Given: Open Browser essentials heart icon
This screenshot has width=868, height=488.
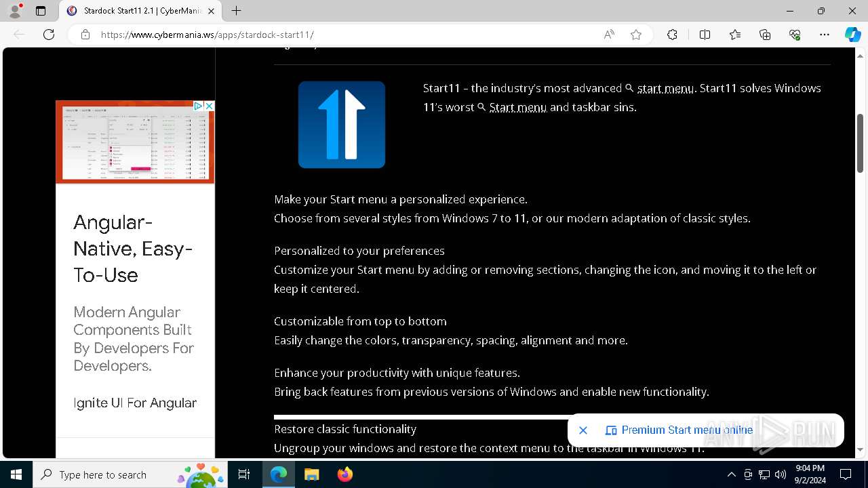Looking at the screenshot, I should tap(795, 35).
